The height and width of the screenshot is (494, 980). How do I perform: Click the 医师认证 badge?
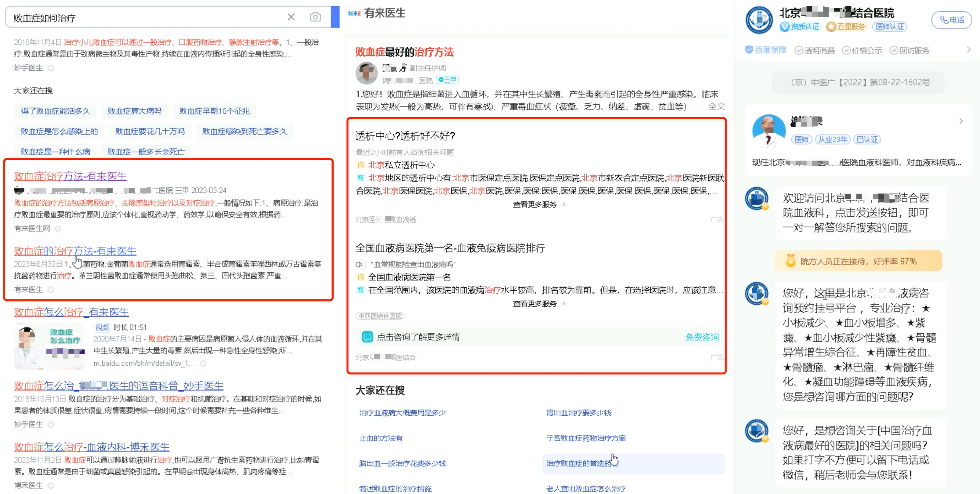pos(890,26)
